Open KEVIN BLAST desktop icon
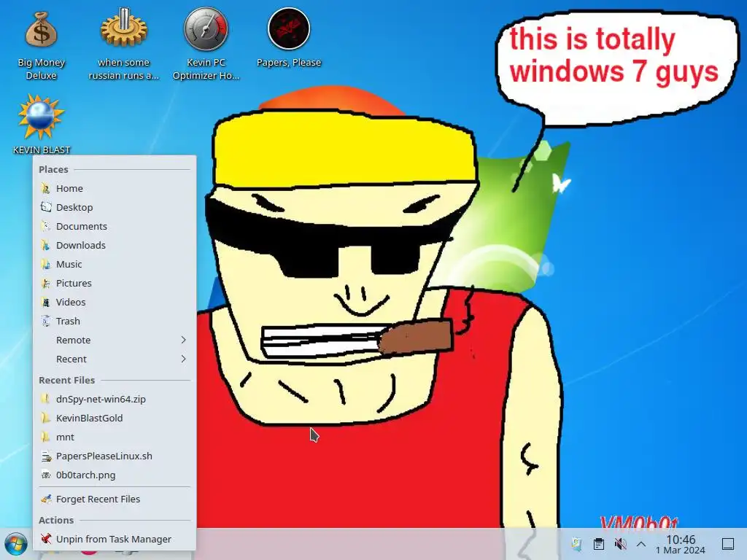The height and width of the screenshot is (560, 747). [x=41, y=125]
